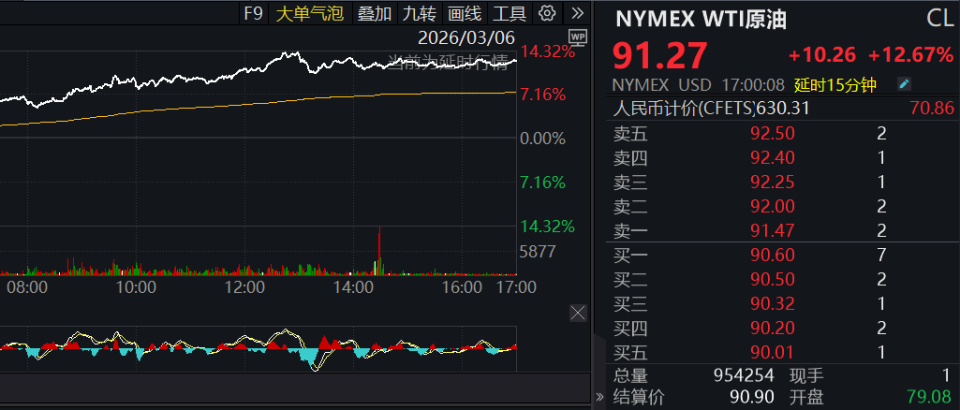This screenshot has height=410, width=960.
Task: Click the 17:00 time axis label
Action: tap(516, 287)
